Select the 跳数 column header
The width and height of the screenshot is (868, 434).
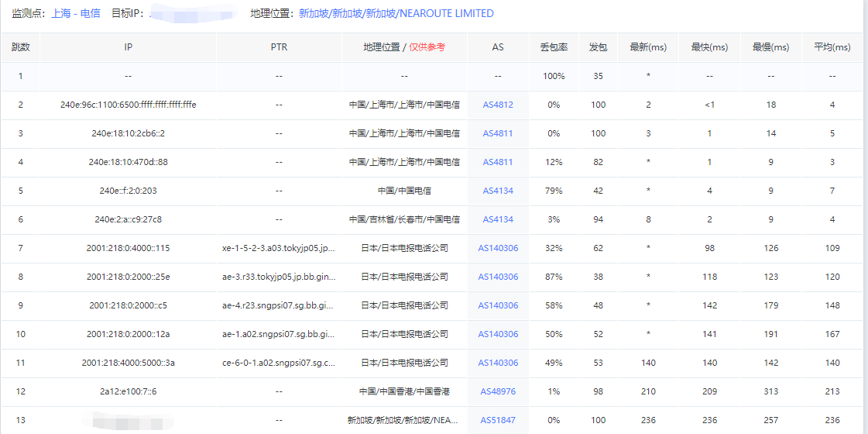20,48
